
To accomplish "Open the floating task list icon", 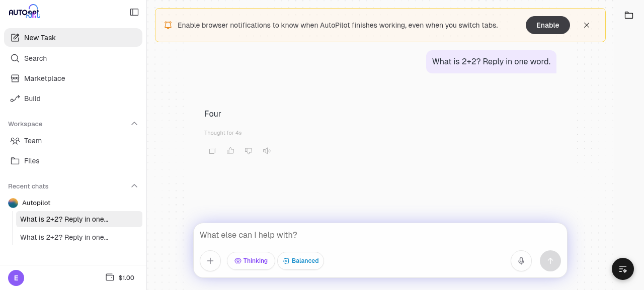I will point(623,269).
